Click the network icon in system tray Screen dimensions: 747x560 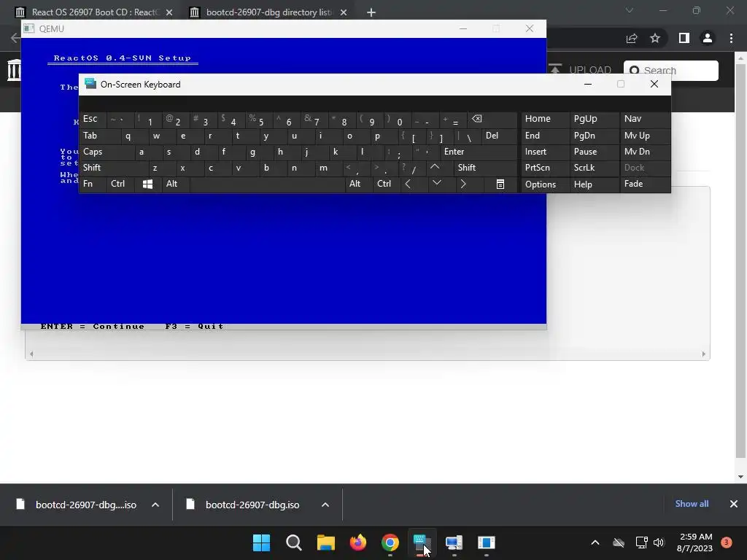tap(641, 542)
